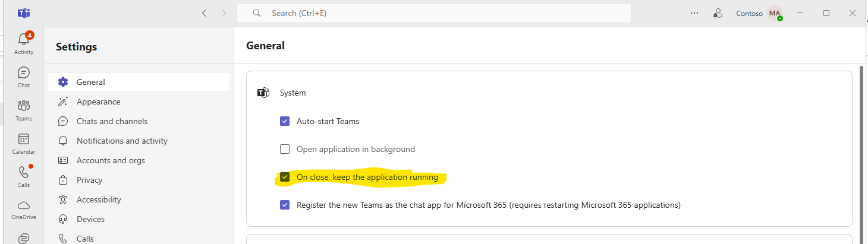This screenshot has width=868, height=244.
Task: Open the MA profile avatar
Action: 775,13
